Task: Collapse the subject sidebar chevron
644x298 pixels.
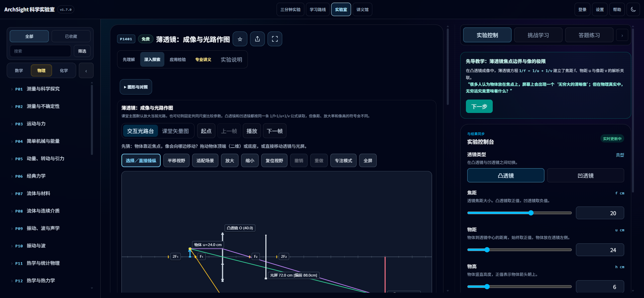Action: click(86, 71)
